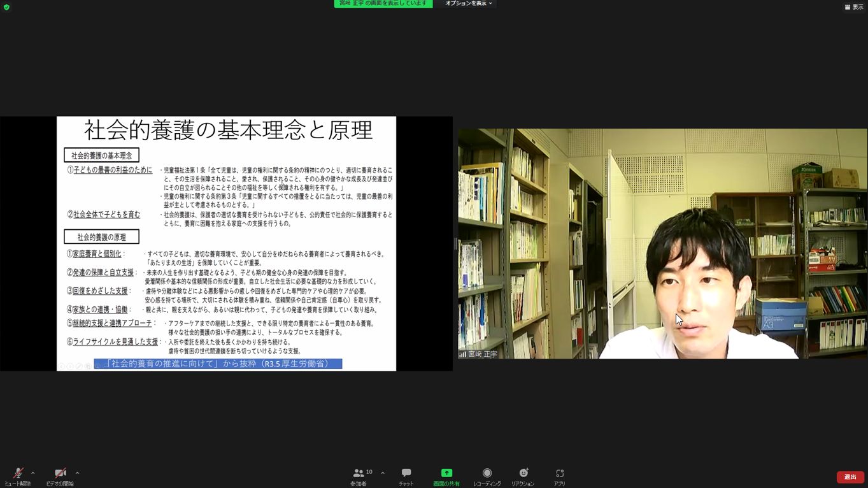Start recording with レコーディング icon
Screen dimensions: 868x488
coord(487,473)
